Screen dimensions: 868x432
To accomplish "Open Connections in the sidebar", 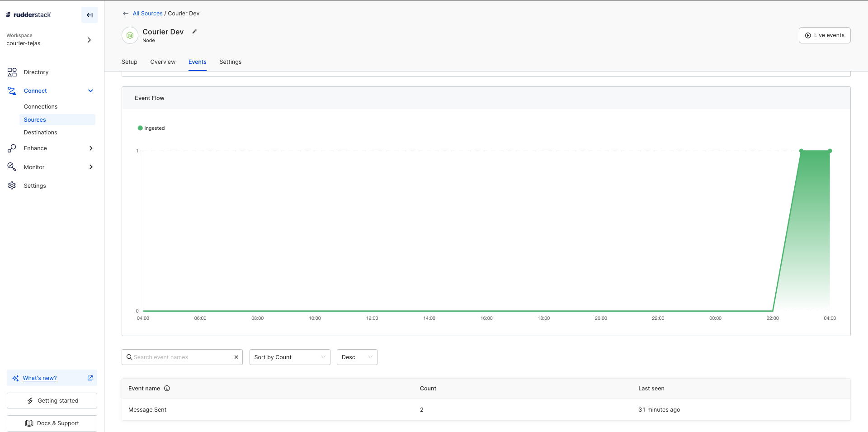I will tap(41, 107).
